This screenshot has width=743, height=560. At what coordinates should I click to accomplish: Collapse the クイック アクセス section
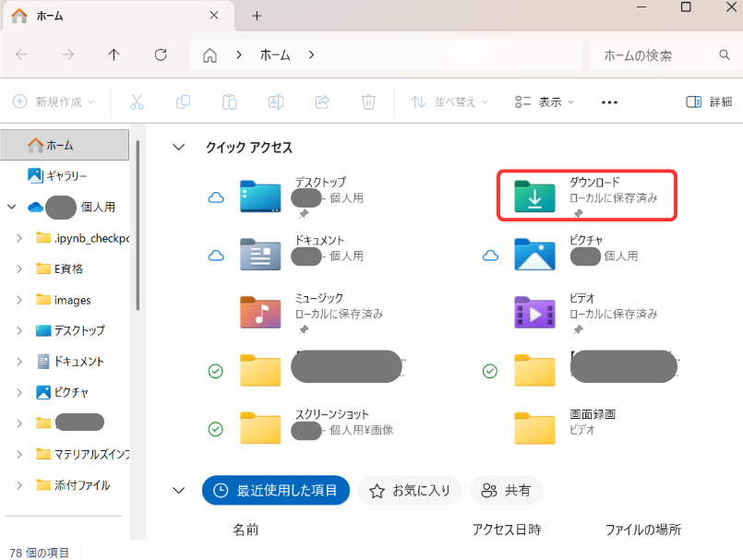click(x=179, y=148)
